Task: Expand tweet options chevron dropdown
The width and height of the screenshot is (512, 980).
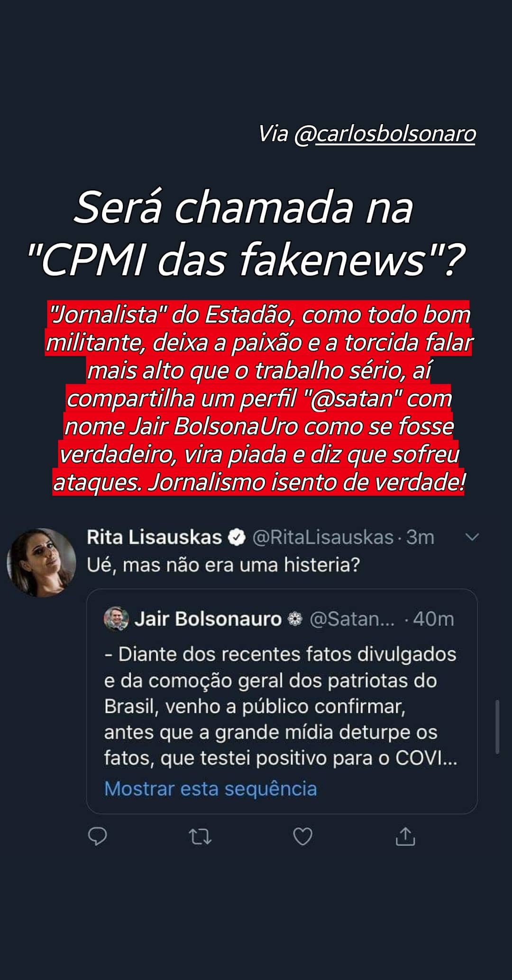Action: [472, 537]
